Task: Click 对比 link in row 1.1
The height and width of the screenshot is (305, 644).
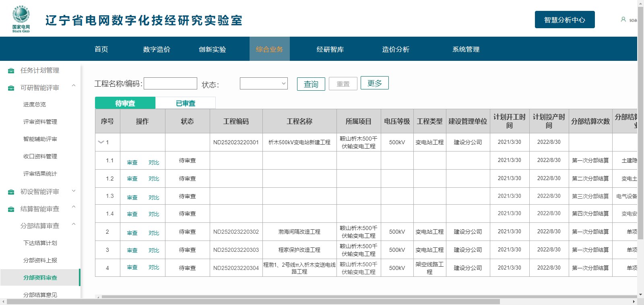Action: point(154,162)
